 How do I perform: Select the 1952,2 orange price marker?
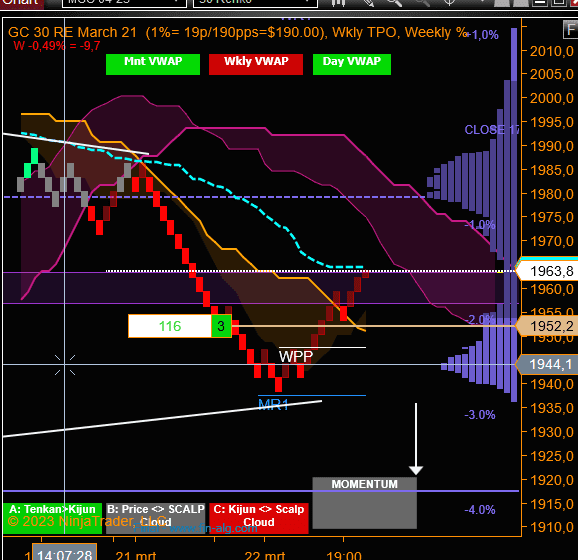547,326
